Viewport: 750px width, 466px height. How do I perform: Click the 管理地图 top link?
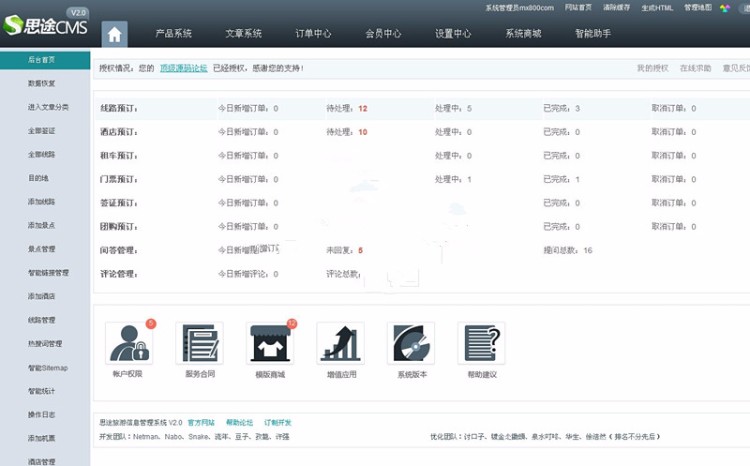[698, 8]
